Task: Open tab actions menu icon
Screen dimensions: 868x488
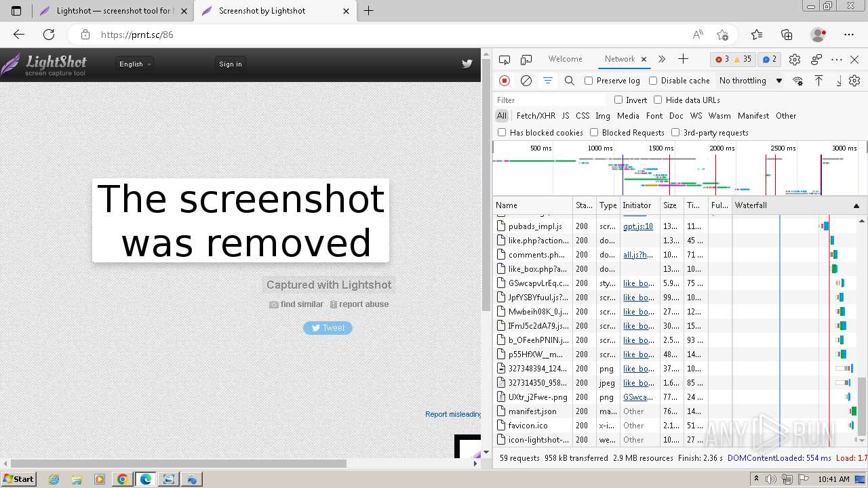Action: (16, 11)
